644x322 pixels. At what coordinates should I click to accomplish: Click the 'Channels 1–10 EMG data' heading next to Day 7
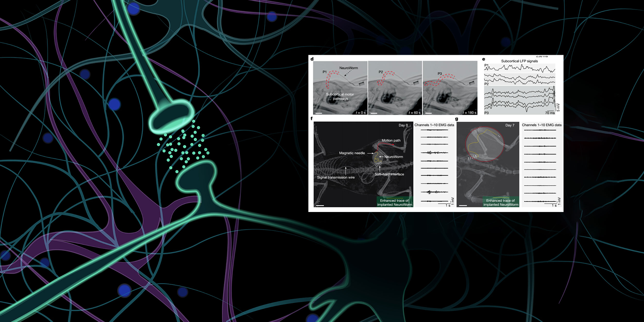[x=541, y=125]
